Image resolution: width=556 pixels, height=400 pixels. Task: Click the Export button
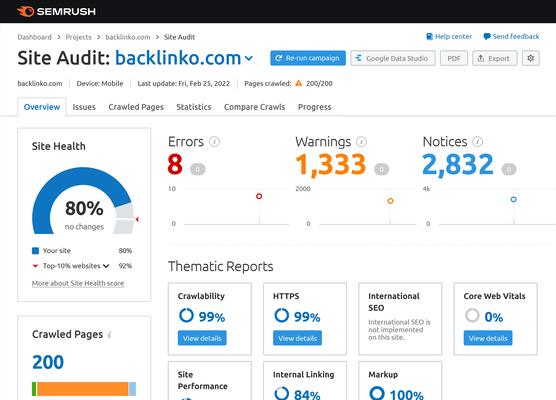[x=495, y=58]
